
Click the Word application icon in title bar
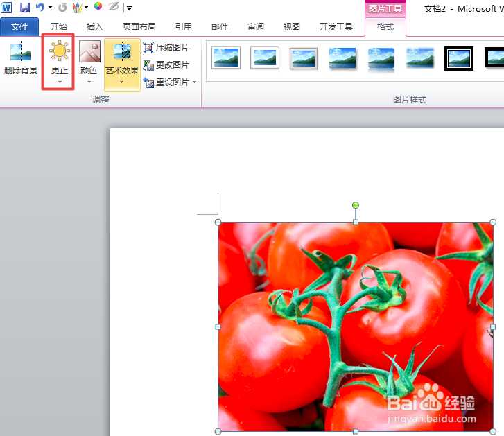click(6, 8)
